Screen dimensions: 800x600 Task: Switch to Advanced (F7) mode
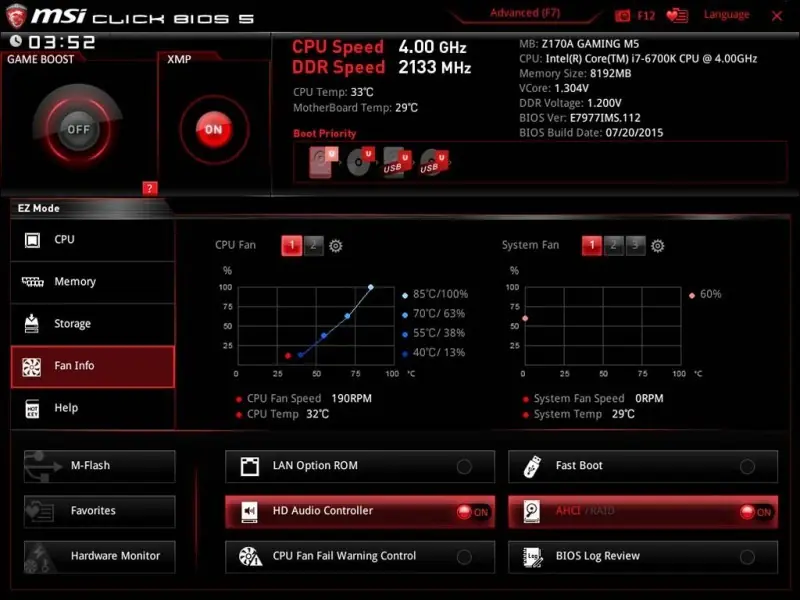pyautogui.click(x=525, y=13)
